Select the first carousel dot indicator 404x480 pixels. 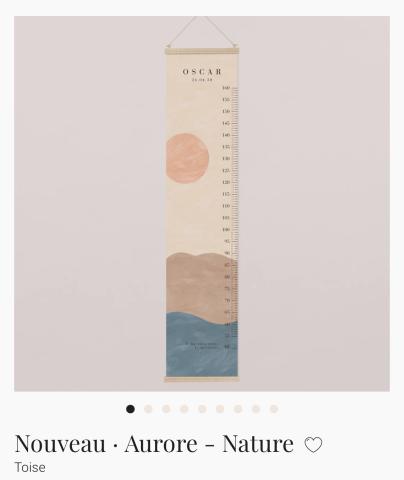tap(130, 409)
